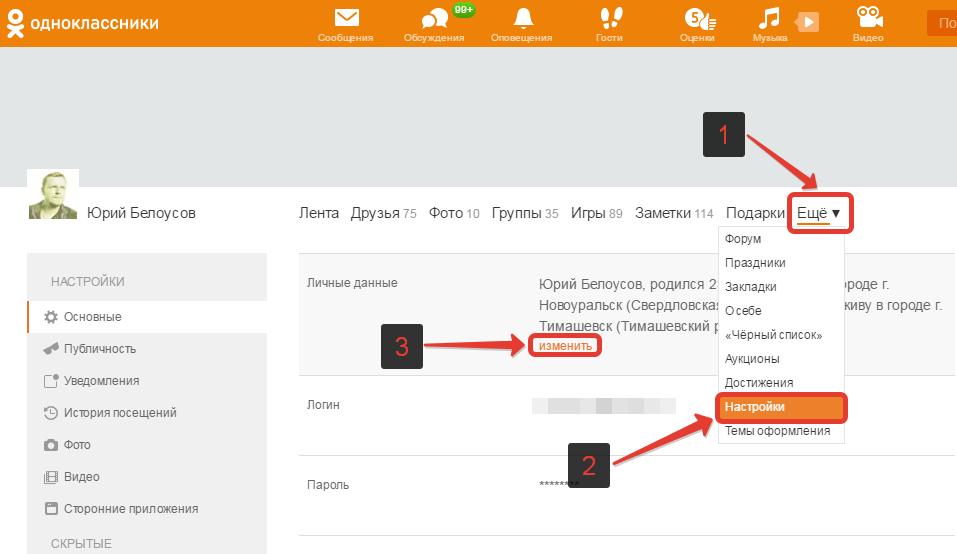Click the изменить link under personal data
The height and width of the screenshot is (554, 957).
[x=565, y=346]
